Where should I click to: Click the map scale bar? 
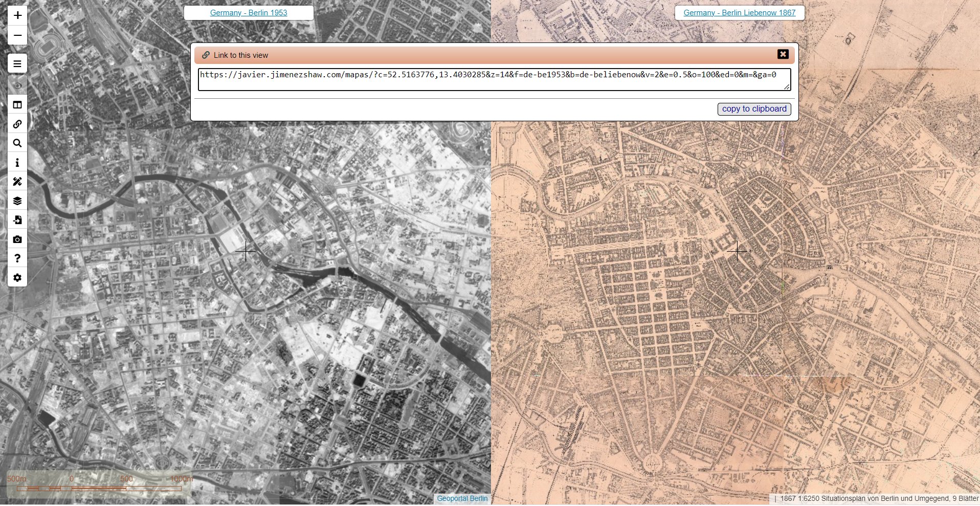pos(99,485)
